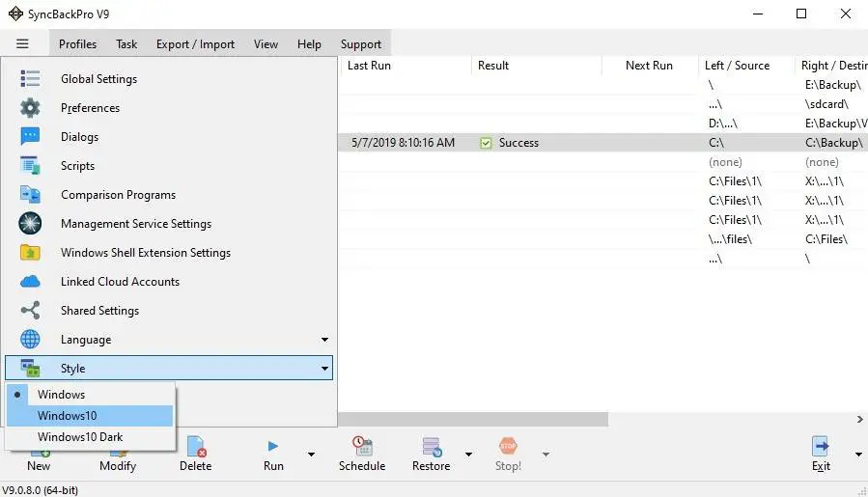Open the Profiles menu
Screen dimensions: 868x497
point(77,44)
